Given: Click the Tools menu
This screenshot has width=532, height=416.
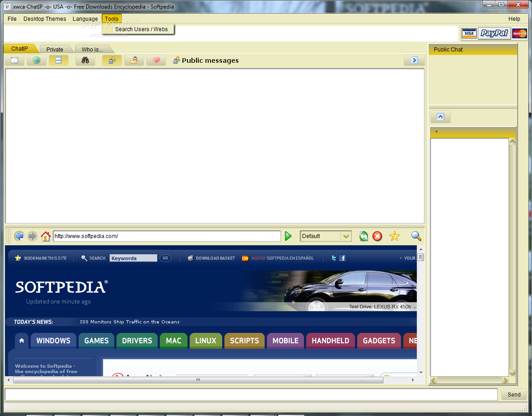Looking at the screenshot, I should click(112, 19).
